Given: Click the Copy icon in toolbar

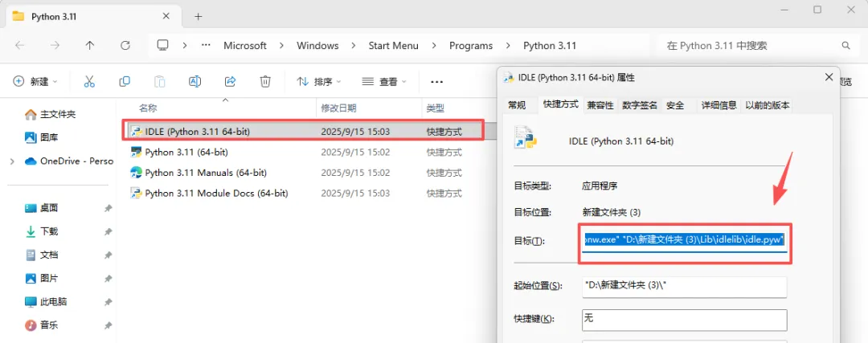Looking at the screenshot, I should point(125,81).
